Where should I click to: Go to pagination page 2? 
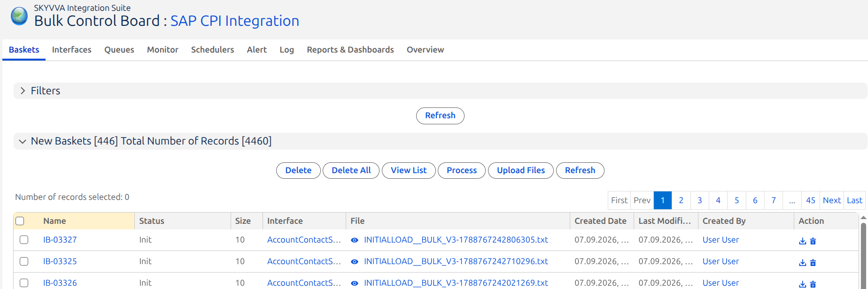pos(681,200)
